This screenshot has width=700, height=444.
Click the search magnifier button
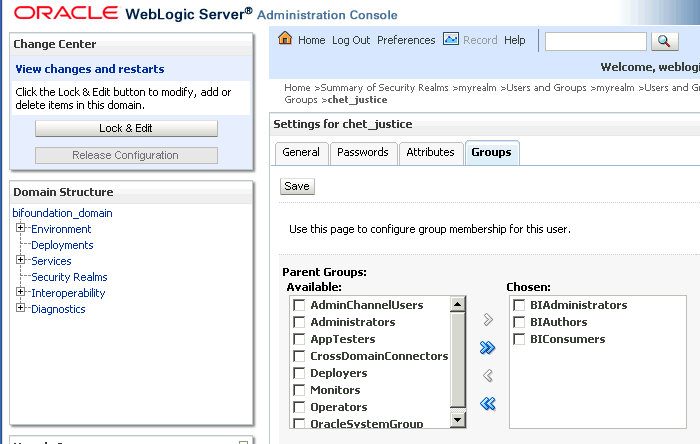[x=664, y=41]
